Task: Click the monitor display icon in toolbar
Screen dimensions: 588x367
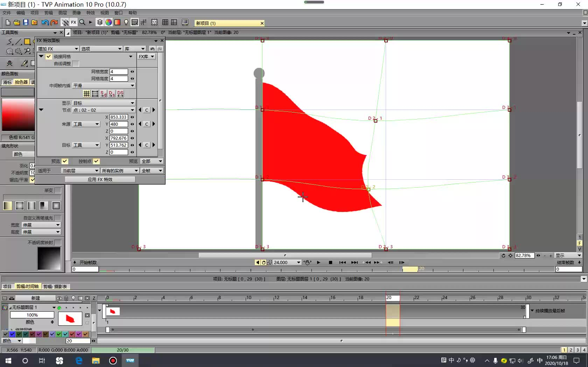Action: tap(185, 22)
